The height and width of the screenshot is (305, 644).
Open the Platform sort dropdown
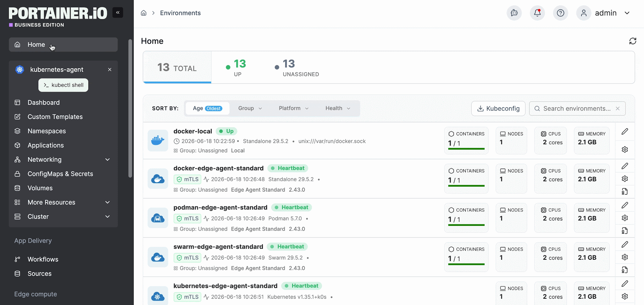pyautogui.click(x=294, y=108)
